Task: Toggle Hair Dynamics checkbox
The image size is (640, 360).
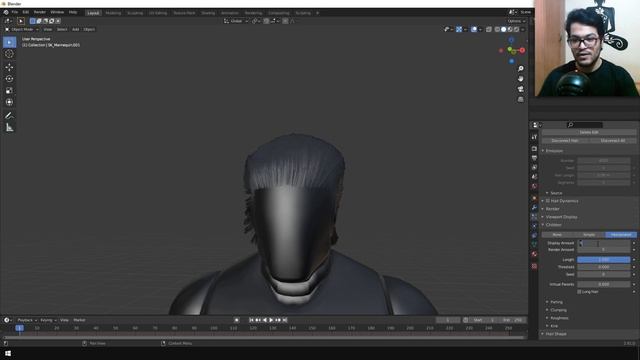Action: [548, 201]
